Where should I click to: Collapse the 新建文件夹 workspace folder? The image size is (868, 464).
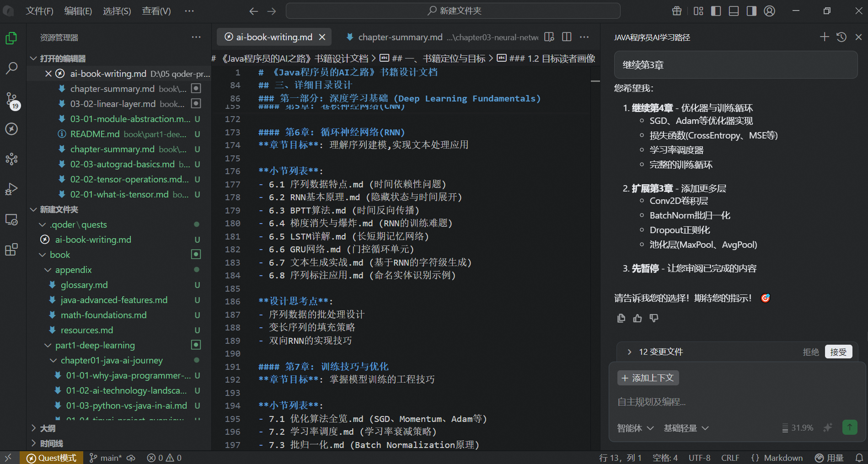tap(33, 209)
